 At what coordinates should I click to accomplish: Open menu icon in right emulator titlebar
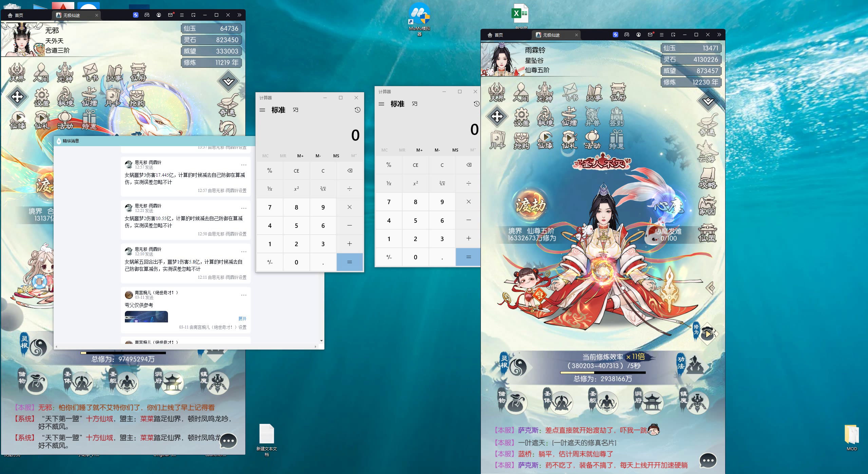tap(661, 35)
